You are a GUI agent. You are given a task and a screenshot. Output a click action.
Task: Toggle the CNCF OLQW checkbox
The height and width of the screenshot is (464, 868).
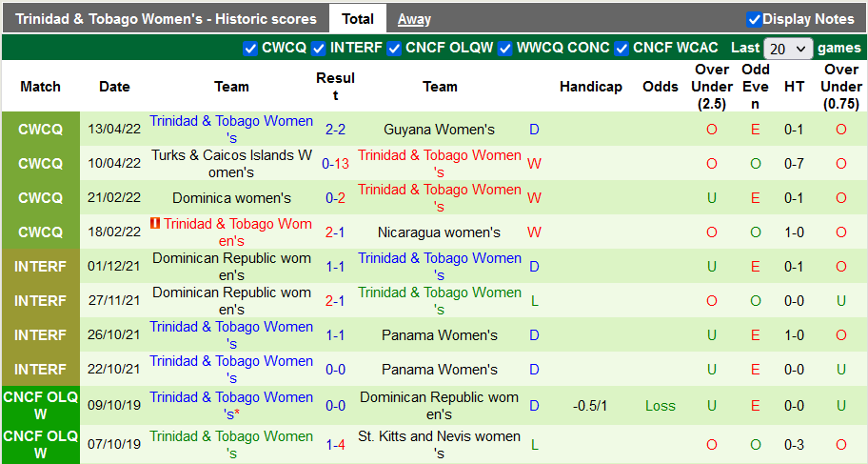pos(394,49)
